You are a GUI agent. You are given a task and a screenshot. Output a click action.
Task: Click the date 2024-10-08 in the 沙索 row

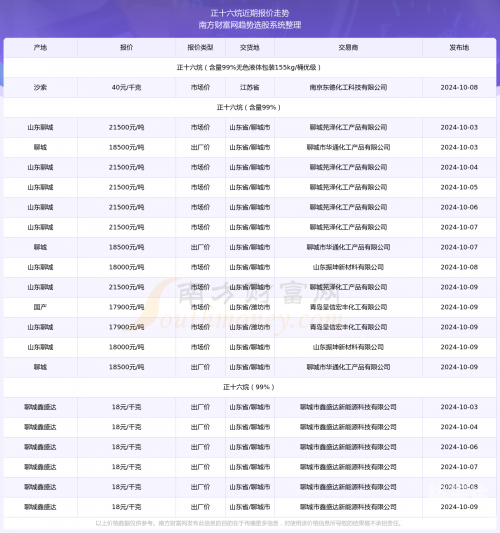[459, 87]
